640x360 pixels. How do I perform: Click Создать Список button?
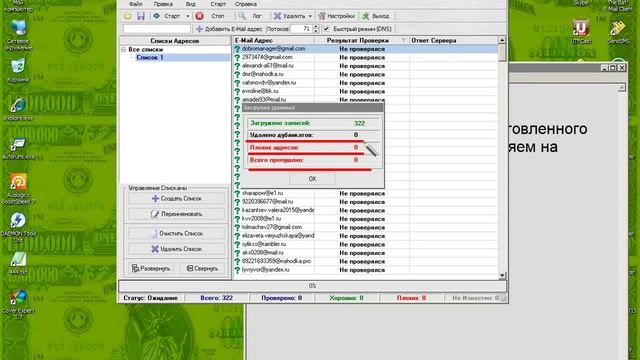pyautogui.click(x=176, y=198)
